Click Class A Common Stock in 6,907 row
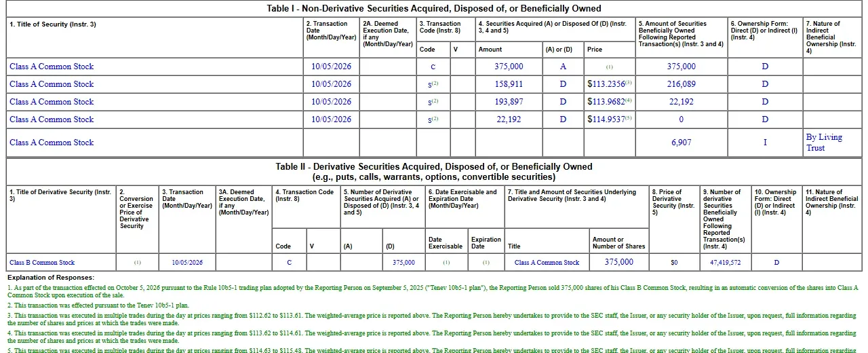 click(x=52, y=143)
